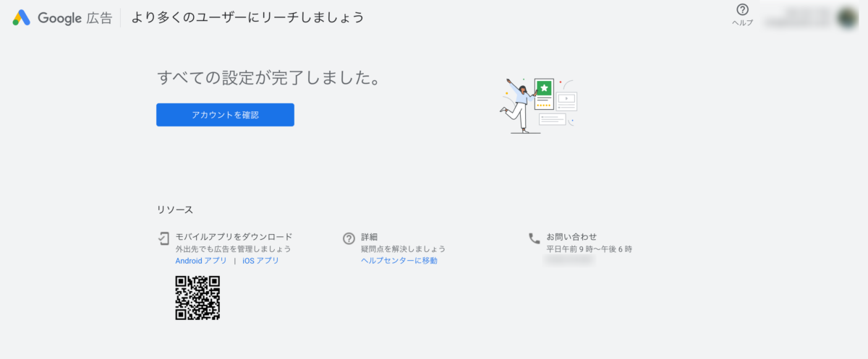
Task: Open the Android アプリ link
Action: pyautogui.click(x=201, y=261)
